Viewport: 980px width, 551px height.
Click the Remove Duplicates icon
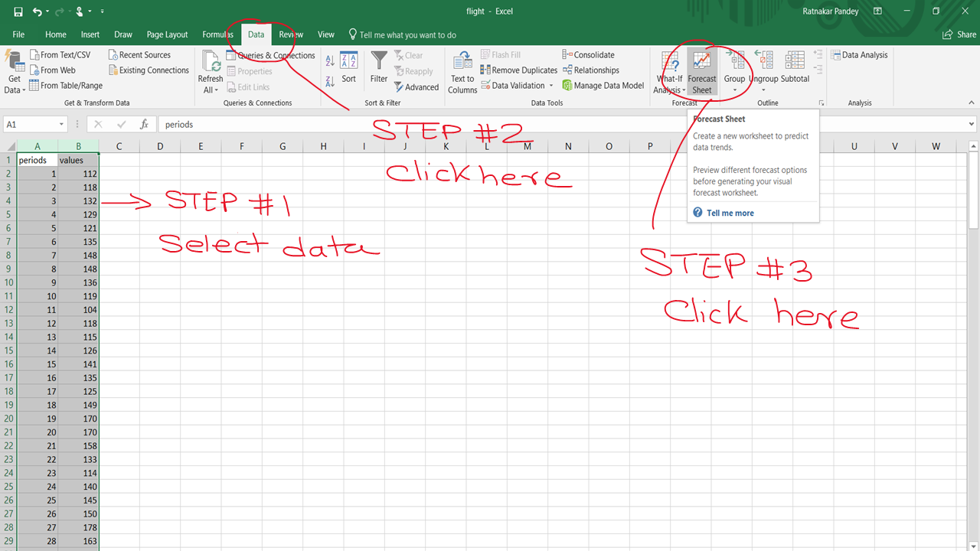[518, 70]
